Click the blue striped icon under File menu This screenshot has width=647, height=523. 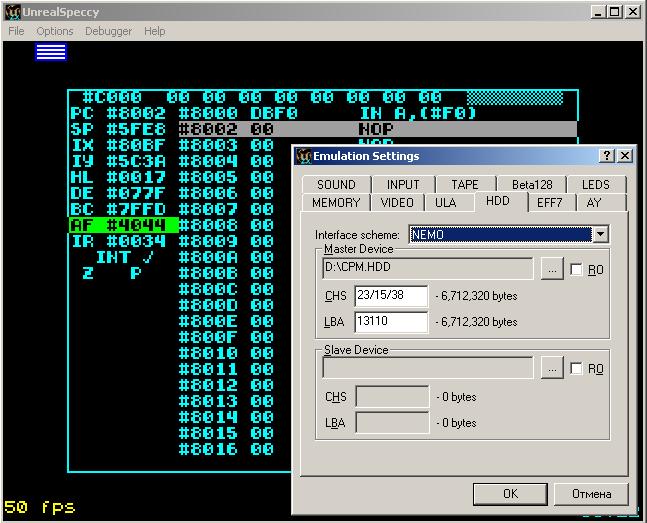coord(51,52)
